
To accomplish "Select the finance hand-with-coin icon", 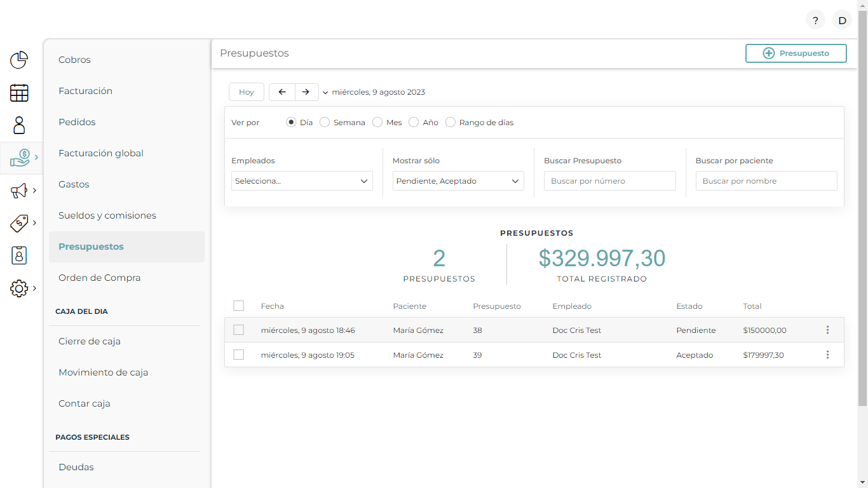I will click(x=20, y=158).
